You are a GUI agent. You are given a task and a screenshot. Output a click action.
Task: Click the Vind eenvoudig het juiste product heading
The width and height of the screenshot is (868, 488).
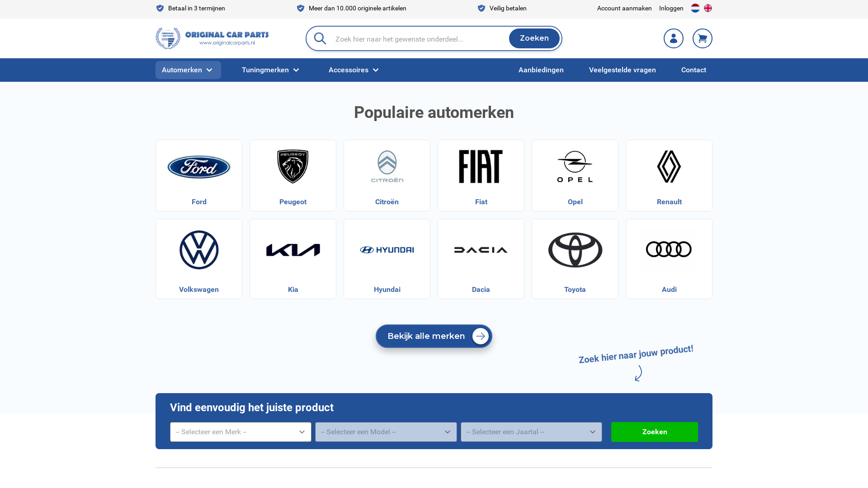click(x=252, y=408)
